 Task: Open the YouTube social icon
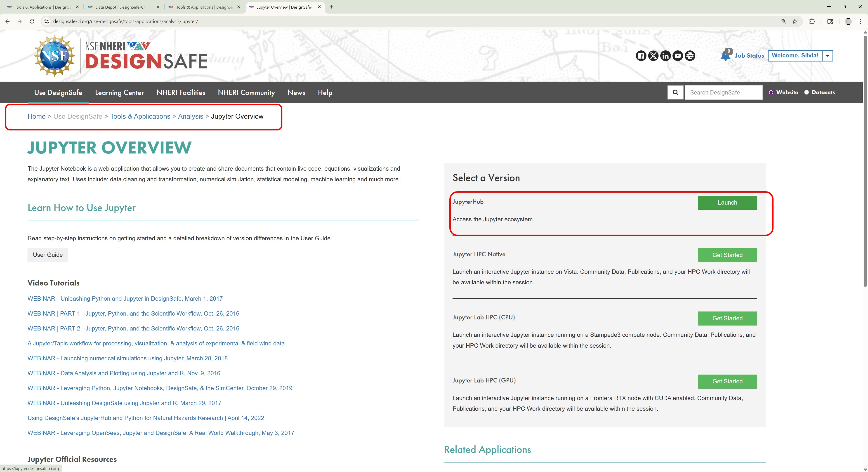click(x=678, y=56)
